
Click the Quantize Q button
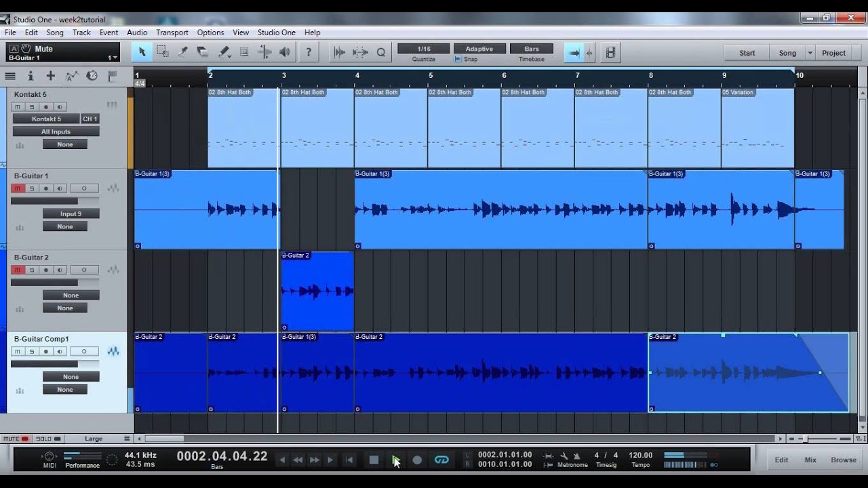pos(380,52)
